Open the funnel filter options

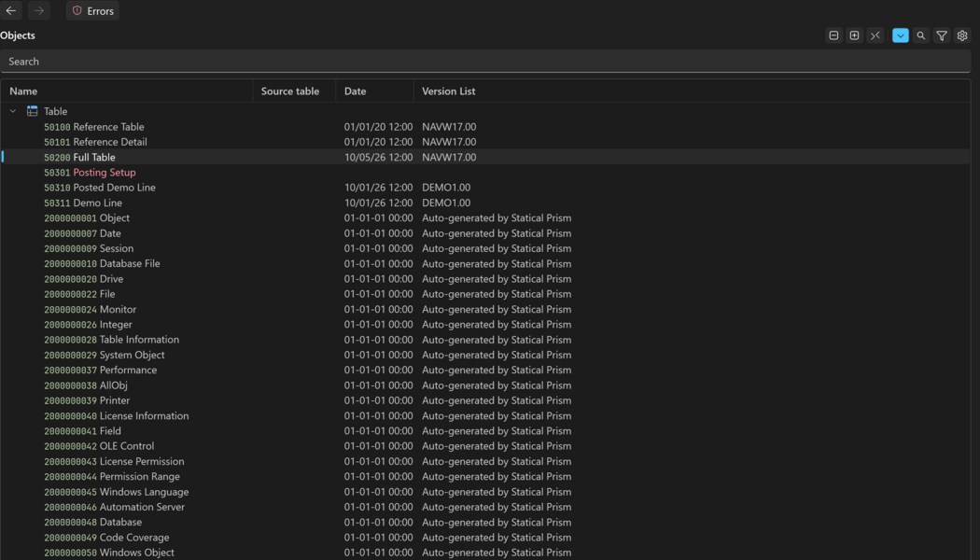coord(942,35)
